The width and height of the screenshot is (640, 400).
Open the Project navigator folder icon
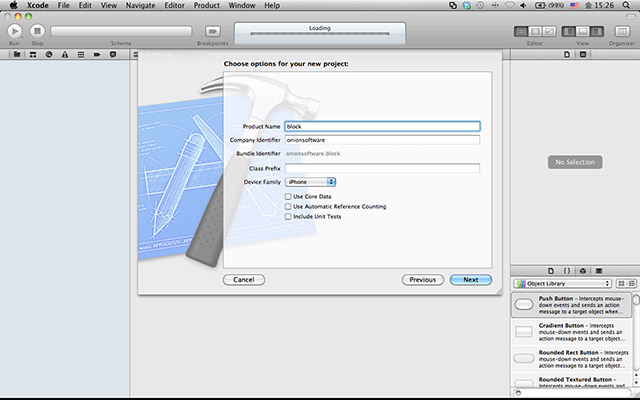17,54
